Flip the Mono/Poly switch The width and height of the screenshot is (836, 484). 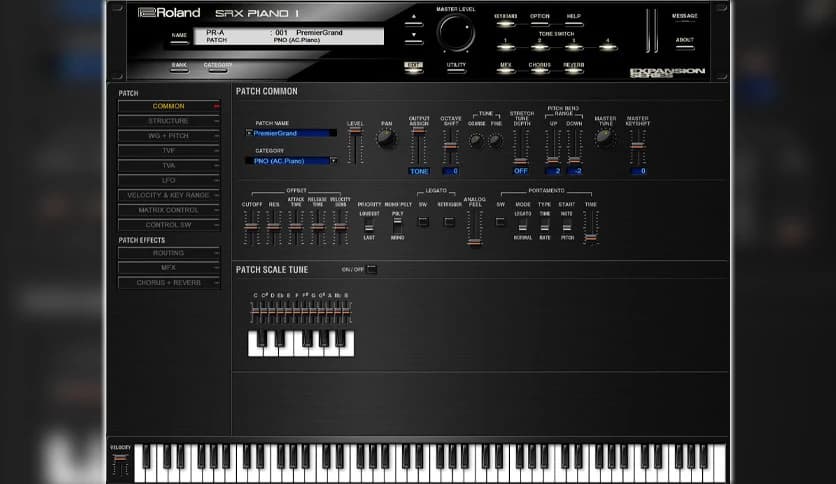pos(397,225)
